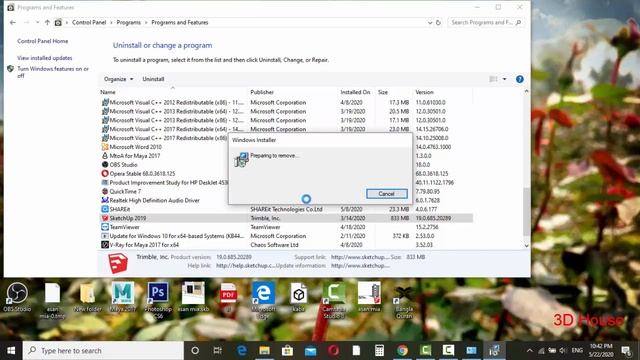This screenshot has width=640, height=360.
Task: Click the view layout icon in toolbar
Action: (x=493, y=79)
